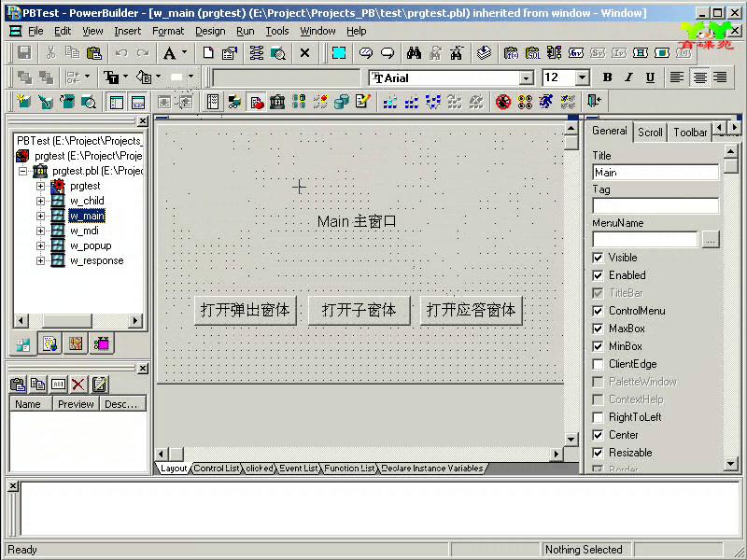Screen dimensions: 747x560
Task: Expand the w_response tree node
Action: pos(40,261)
